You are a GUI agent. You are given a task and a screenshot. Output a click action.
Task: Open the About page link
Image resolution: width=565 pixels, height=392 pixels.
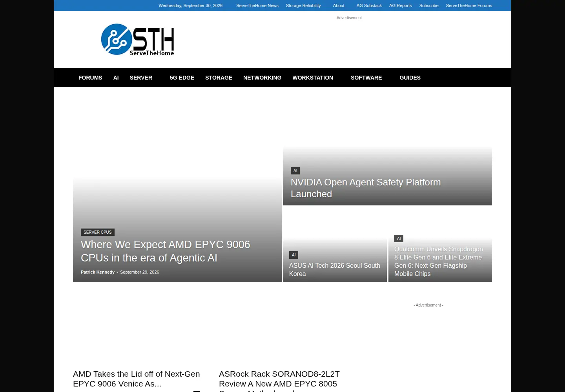click(x=339, y=5)
